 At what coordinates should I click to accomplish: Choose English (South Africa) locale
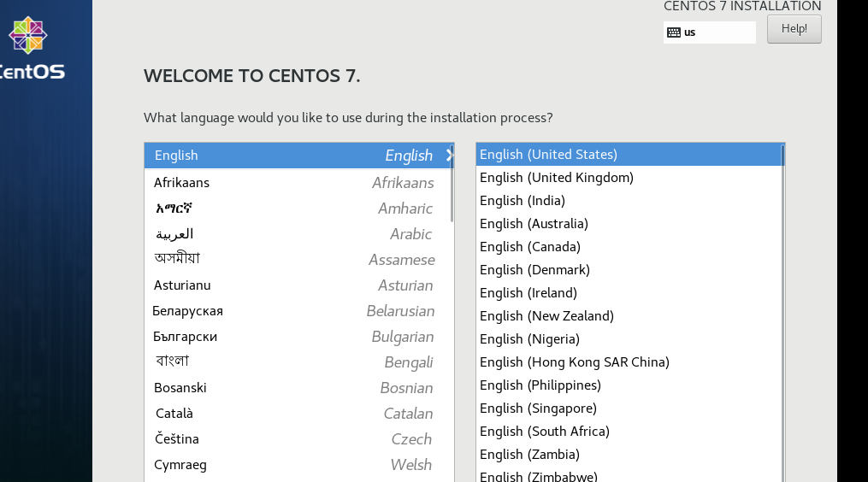click(x=629, y=431)
